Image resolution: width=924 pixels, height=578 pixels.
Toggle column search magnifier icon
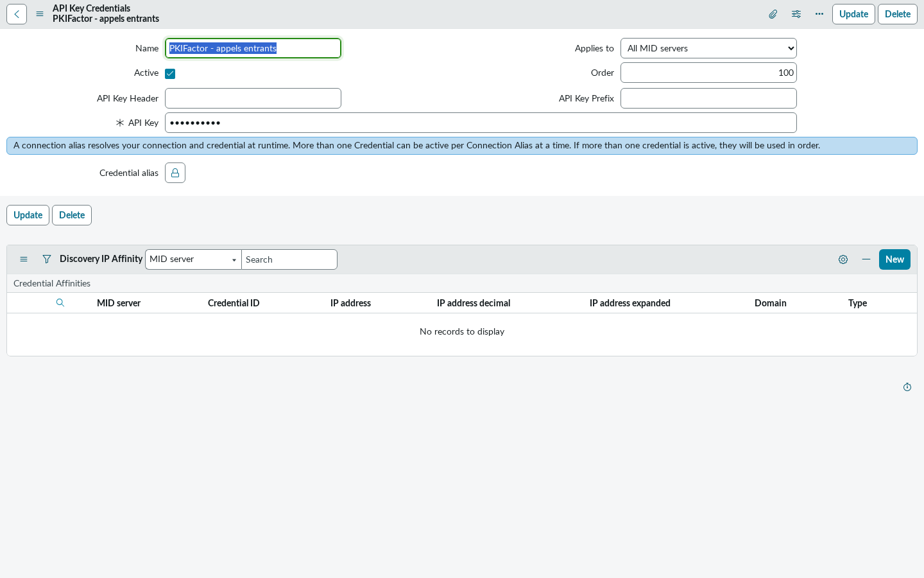(60, 303)
